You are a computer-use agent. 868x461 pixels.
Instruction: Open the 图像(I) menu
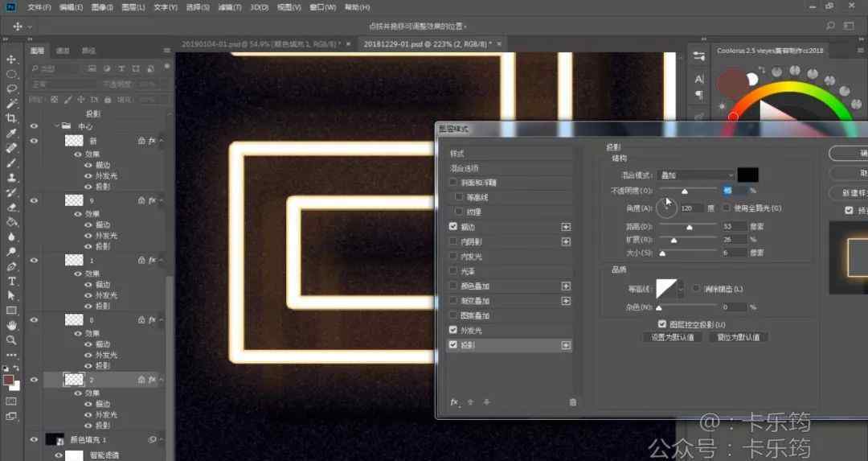point(102,7)
